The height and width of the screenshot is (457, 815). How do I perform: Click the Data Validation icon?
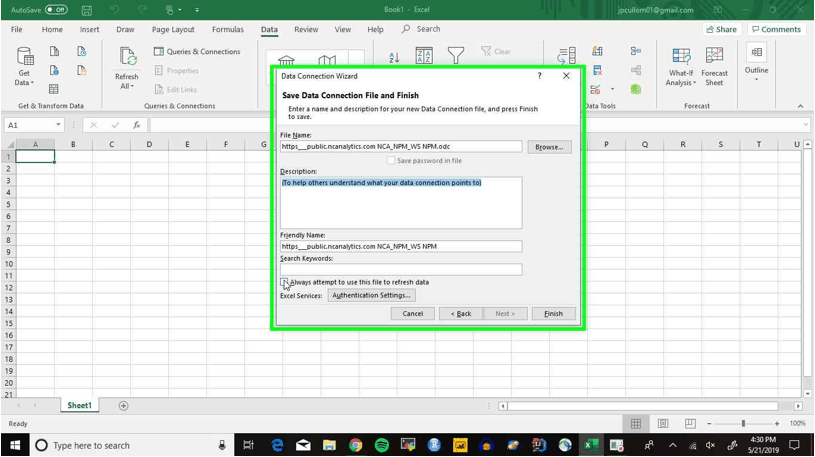click(596, 89)
